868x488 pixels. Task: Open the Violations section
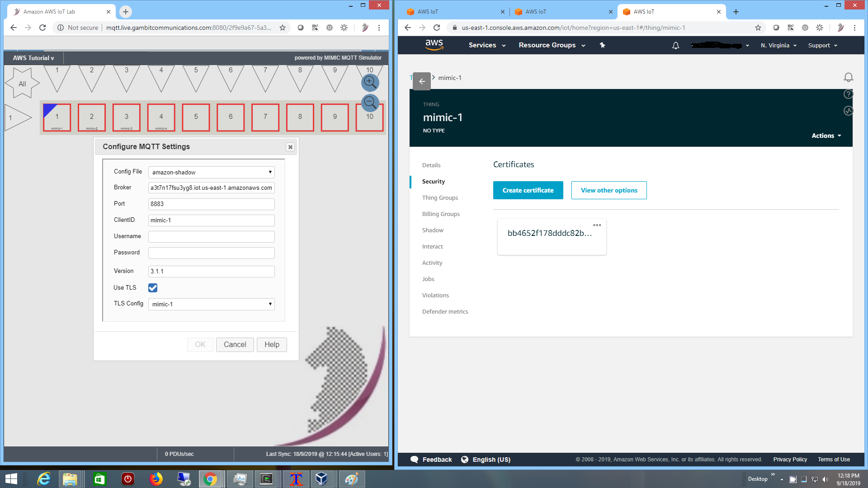(435, 295)
